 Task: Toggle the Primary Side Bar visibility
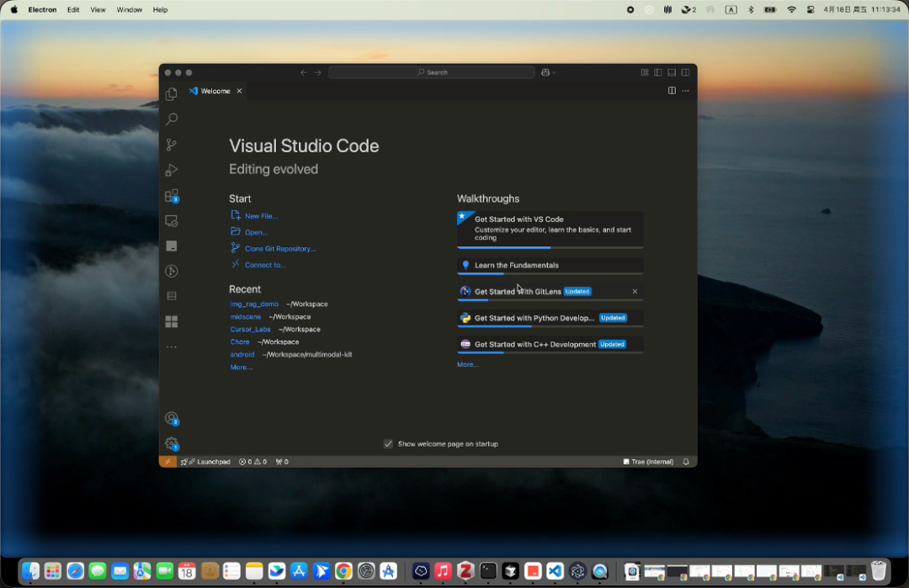coord(657,72)
